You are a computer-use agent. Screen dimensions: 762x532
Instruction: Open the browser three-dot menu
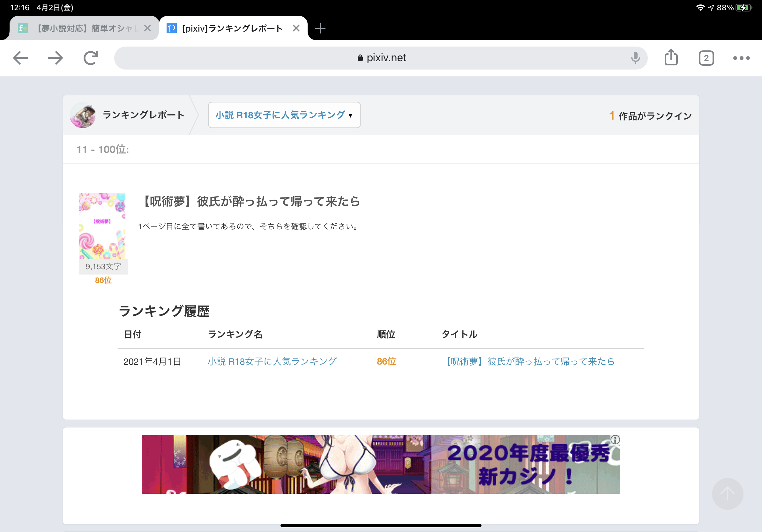(741, 58)
